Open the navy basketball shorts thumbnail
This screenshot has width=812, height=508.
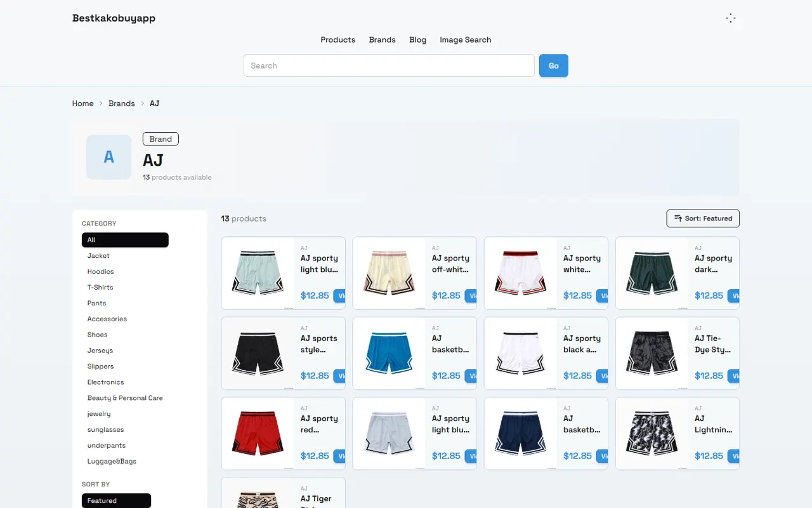point(520,433)
